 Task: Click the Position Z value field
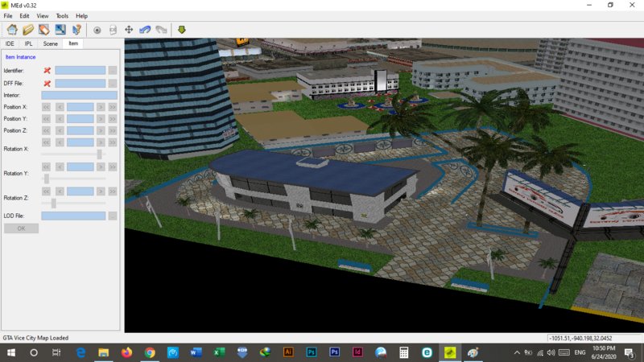click(x=80, y=130)
